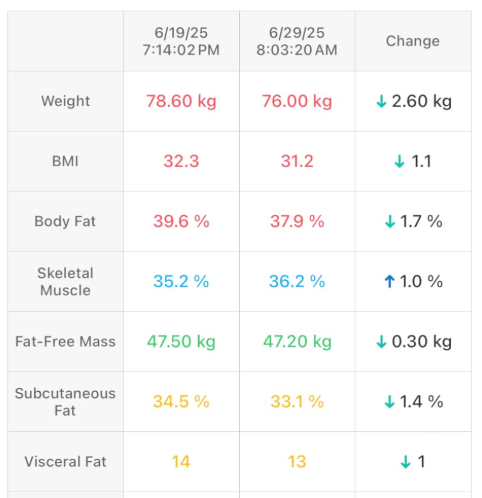Click the Body Fat decrease arrow
Screen dimensions: 482x498
[x=390, y=222]
